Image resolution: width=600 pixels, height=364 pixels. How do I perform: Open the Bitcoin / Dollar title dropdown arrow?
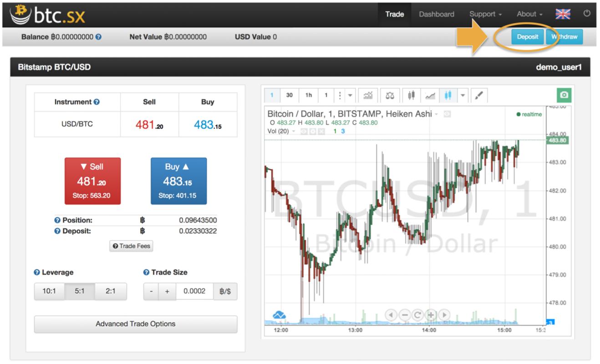pyautogui.click(x=437, y=114)
